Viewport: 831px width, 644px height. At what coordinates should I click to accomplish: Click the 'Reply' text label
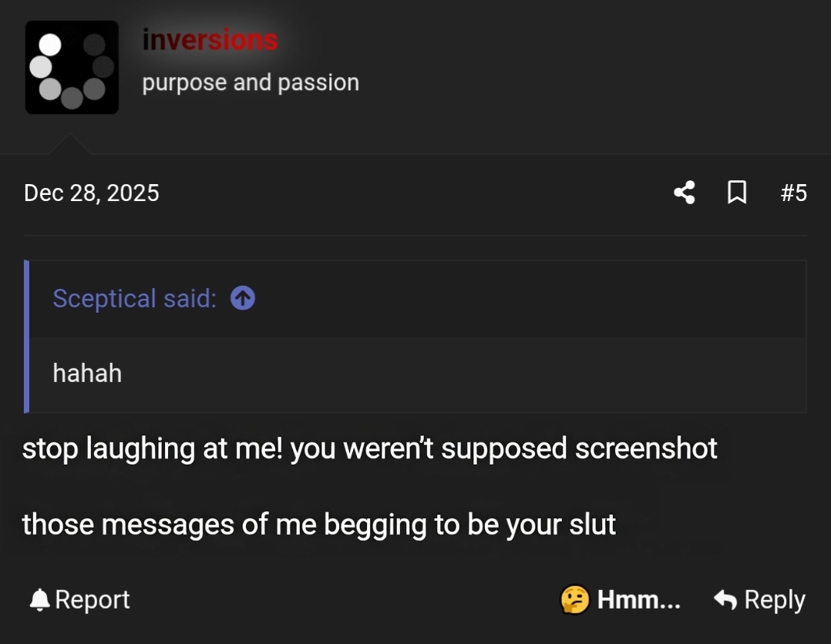773,599
